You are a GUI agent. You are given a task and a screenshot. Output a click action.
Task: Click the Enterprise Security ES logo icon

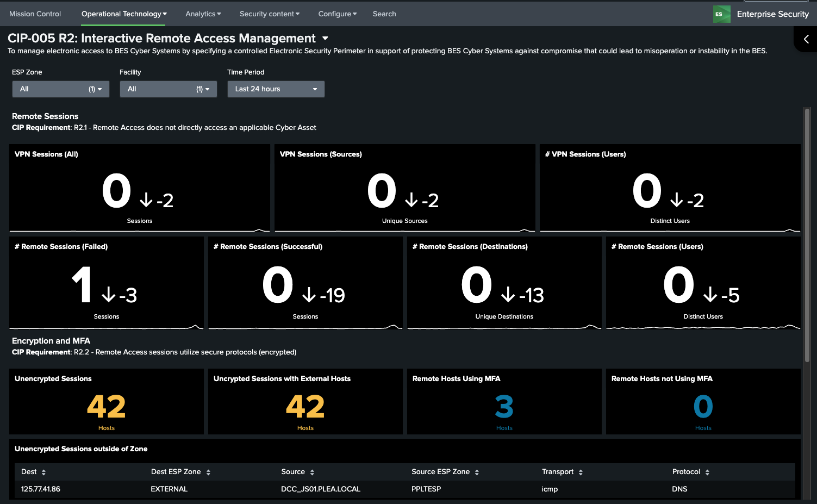(x=721, y=14)
